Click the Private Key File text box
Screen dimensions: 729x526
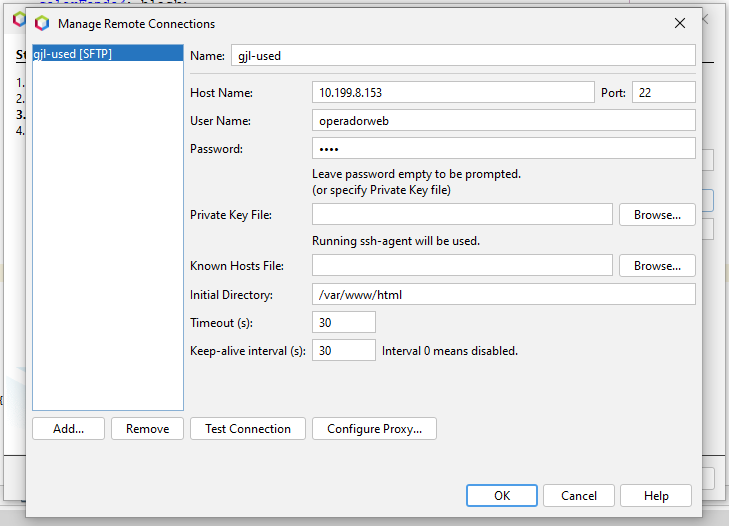tap(462, 215)
